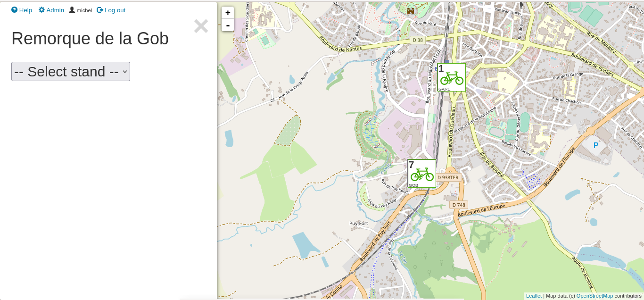Screen dimensions: 644x300
Task: Zoom out on the map
Action: [x=228, y=25]
